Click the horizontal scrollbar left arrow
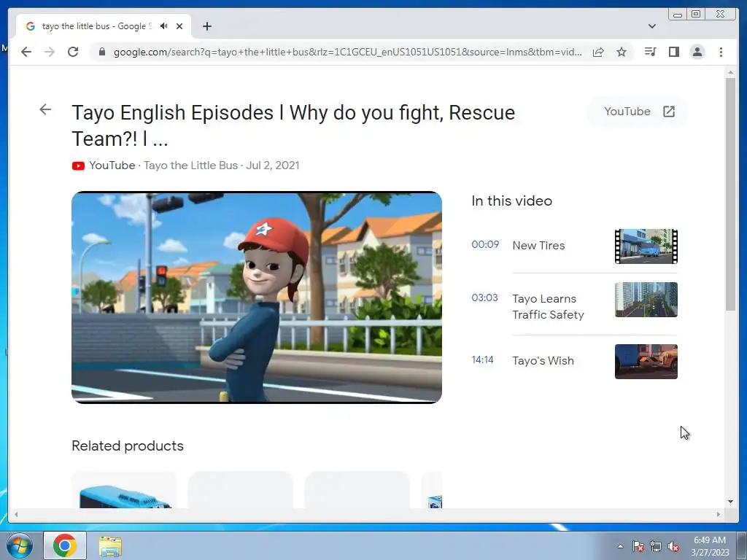 click(x=16, y=514)
